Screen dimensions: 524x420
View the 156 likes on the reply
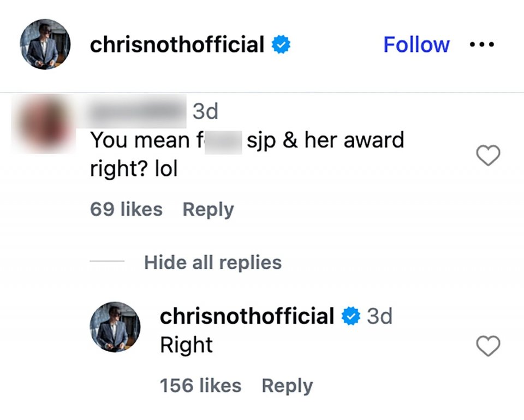pyautogui.click(x=200, y=385)
